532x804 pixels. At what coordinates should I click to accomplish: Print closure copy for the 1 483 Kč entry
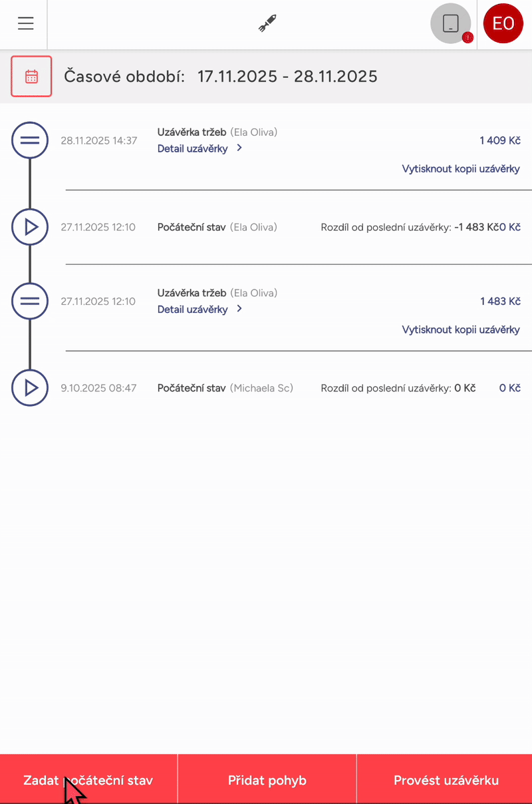tap(461, 330)
